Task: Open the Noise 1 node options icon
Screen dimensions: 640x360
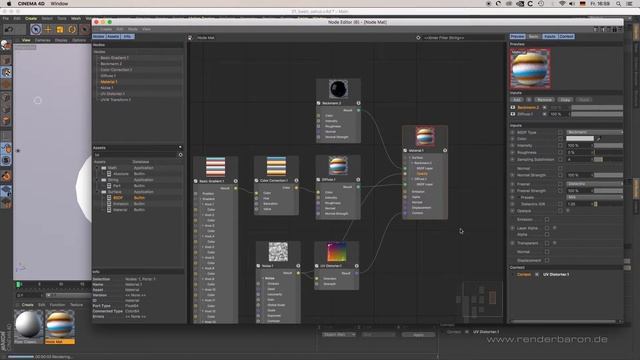Action: 298,266
